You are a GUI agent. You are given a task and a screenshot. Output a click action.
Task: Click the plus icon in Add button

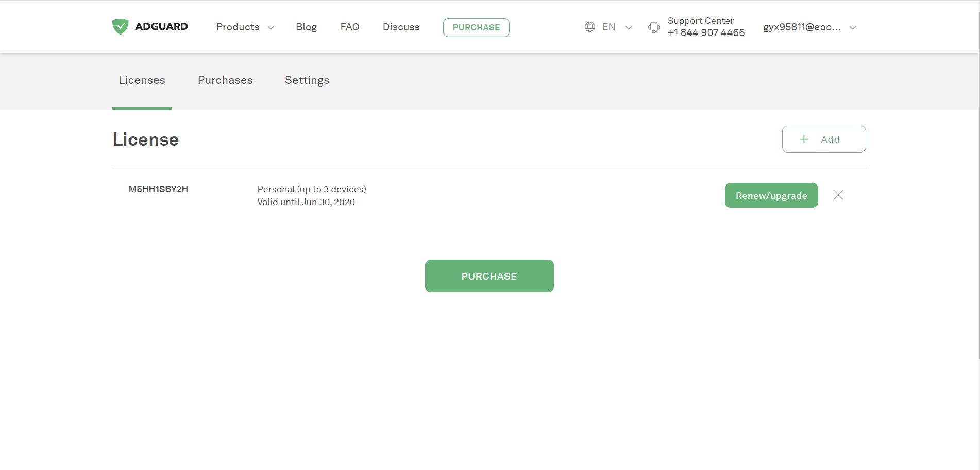click(x=804, y=139)
